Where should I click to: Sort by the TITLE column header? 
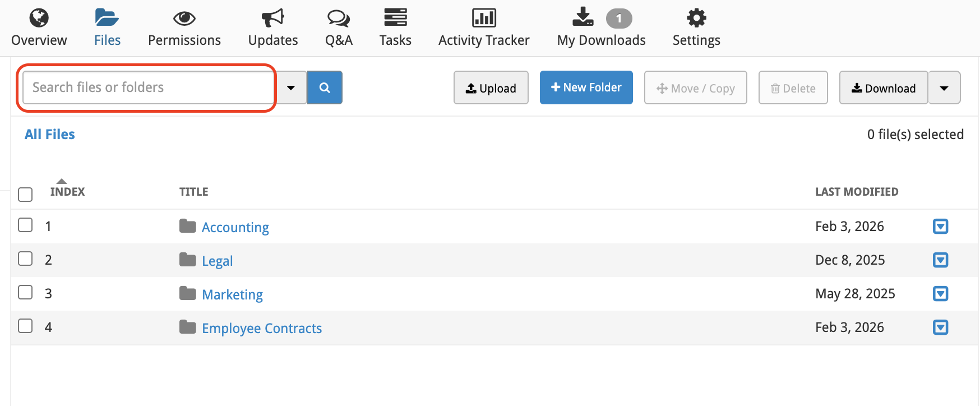pos(194,192)
